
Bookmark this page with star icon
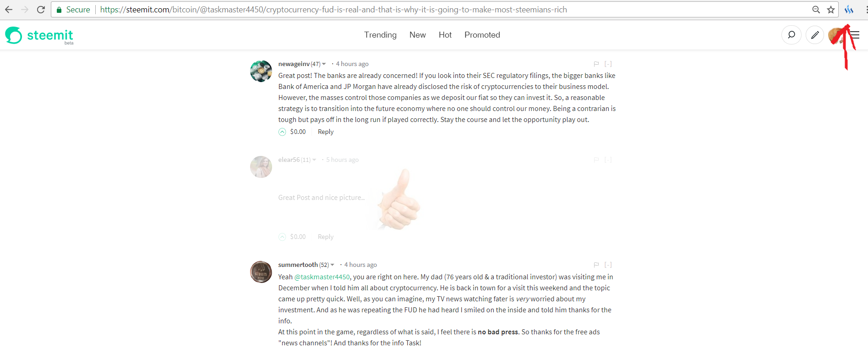tap(831, 10)
